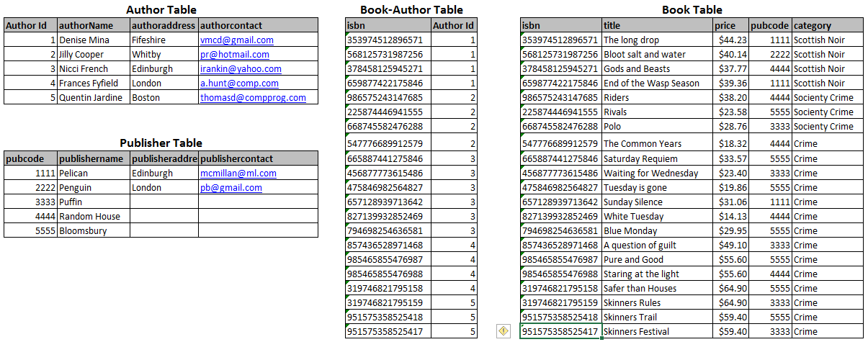Select the Blue Monday cell
This screenshot has width=868, height=342.
(657, 231)
